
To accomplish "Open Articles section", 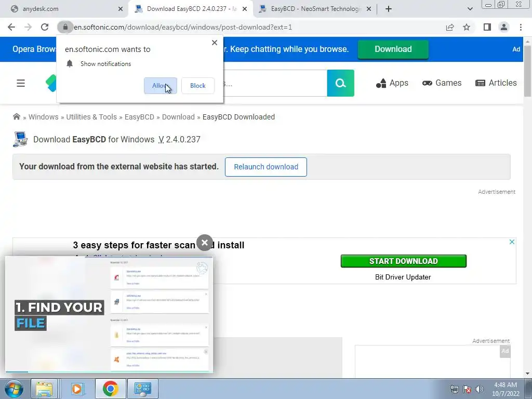I will [x=496, y=83].
